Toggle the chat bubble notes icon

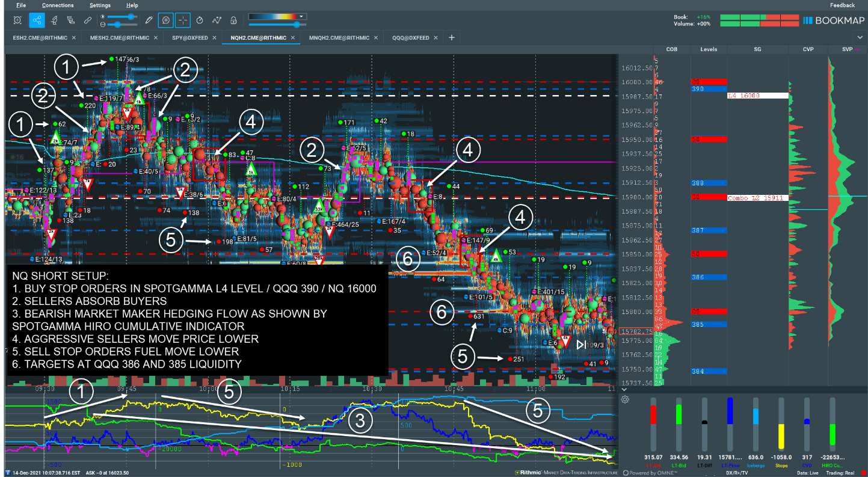(165, 20)
